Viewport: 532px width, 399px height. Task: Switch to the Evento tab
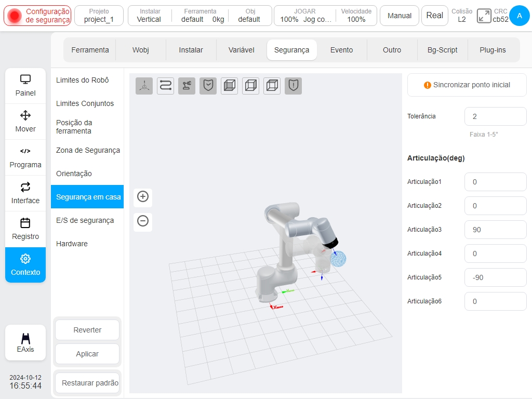coord(342,50)
